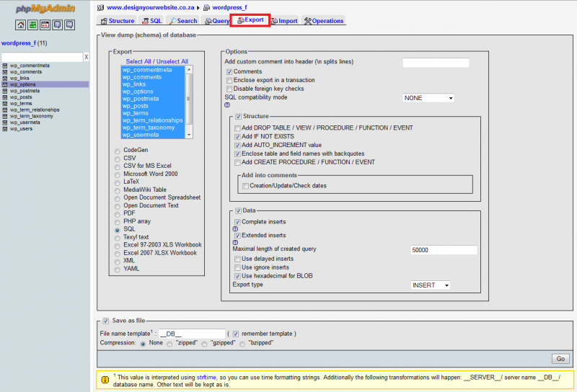The image size is (577, 392).
Task: Enable Enclose export in a transaction
Action: coord(229,80)
